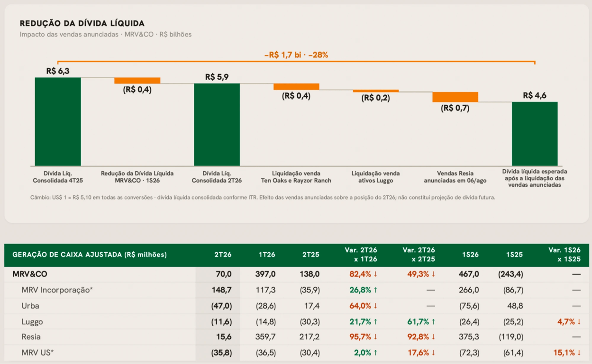Image resolution: width=592 pixels, height=364 pixels.
Task: Click the green bar labeled R$ 5,9
Action: click(217, 125)
